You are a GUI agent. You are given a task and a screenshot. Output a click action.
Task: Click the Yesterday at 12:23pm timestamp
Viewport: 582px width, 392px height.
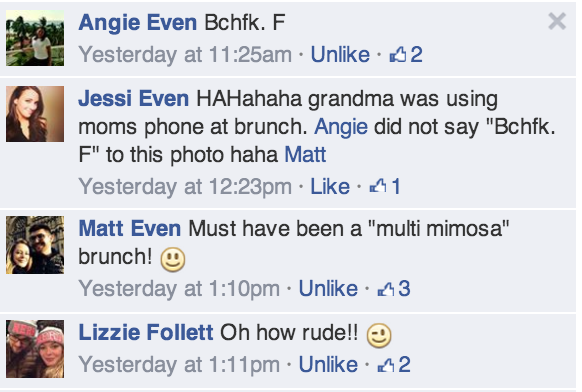(185, 186)
